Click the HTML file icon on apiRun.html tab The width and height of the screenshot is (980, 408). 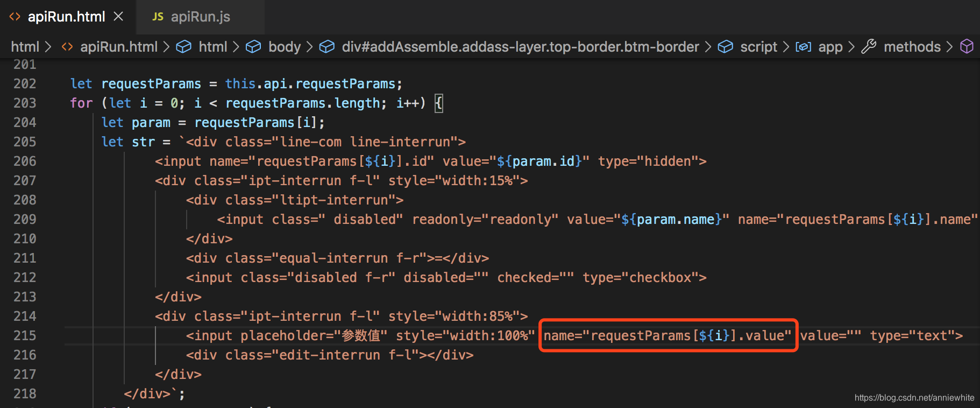pos(15,17)
